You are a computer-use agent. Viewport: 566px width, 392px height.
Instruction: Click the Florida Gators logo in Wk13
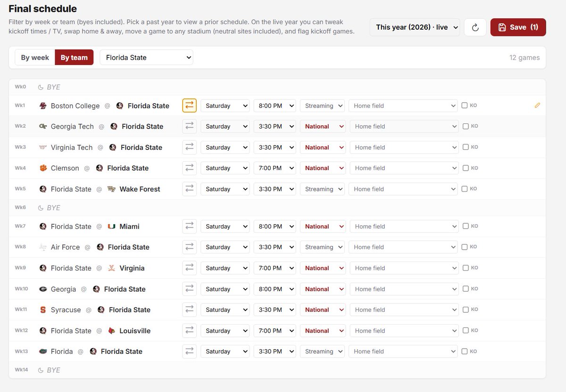click(43, 351)
